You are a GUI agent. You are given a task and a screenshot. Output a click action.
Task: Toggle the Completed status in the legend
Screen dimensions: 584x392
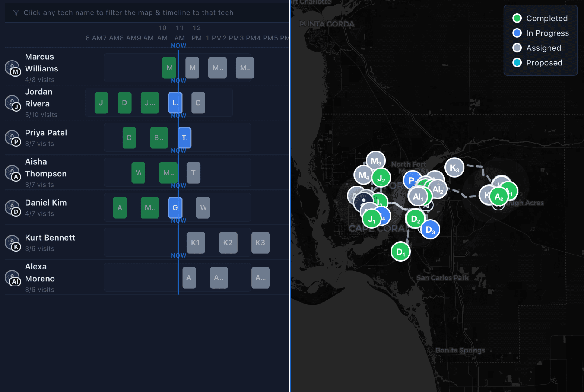(517, 18)
